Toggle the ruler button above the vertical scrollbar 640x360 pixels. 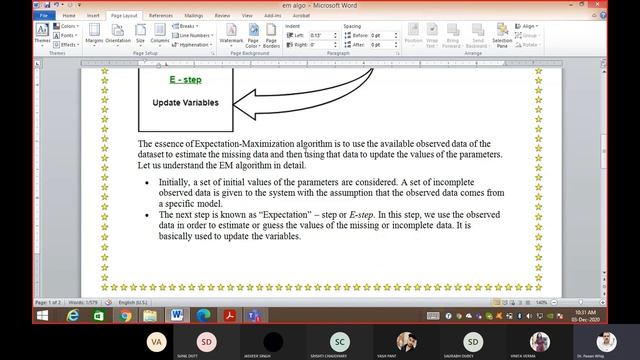pos(603,63)
